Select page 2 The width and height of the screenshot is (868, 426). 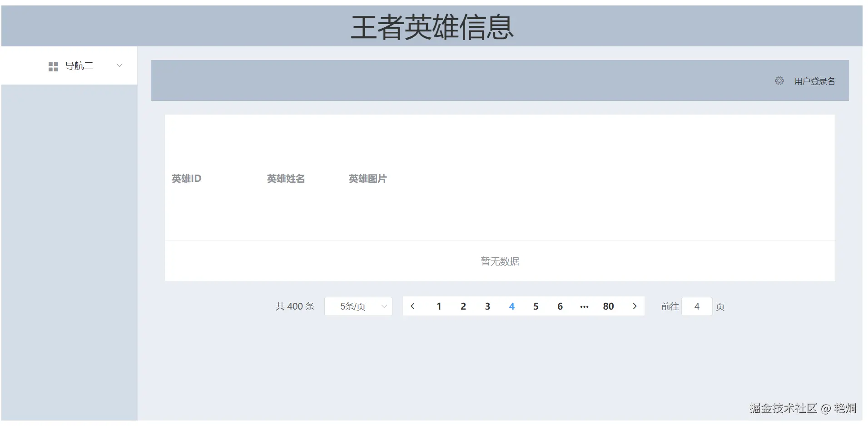[463, 306]
